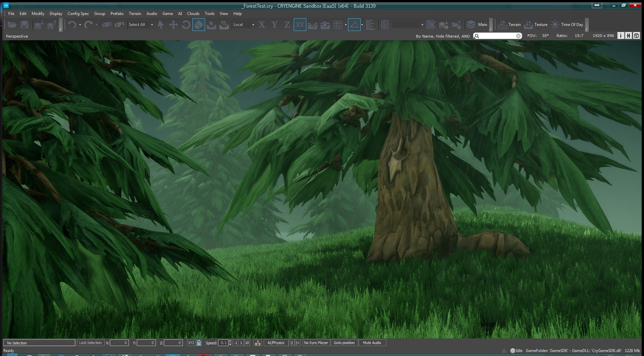
Task: Select the Rotate tool in toolbar
Action: click(186, 25)
